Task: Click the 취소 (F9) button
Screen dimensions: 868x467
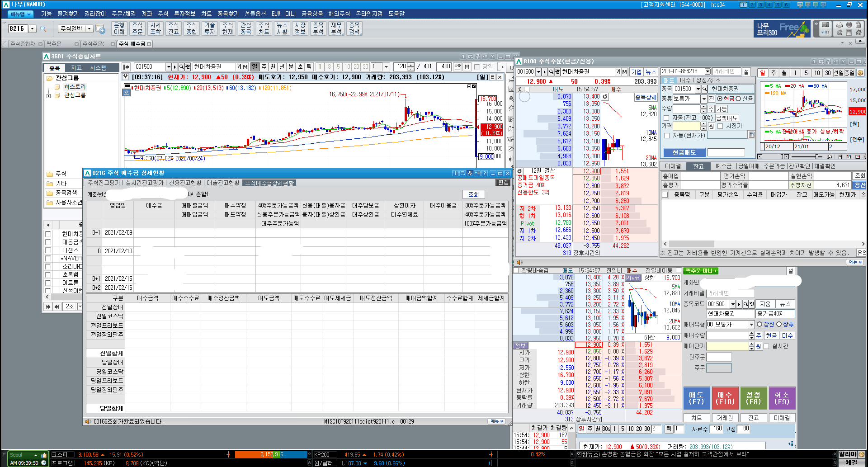Action: (x=782, y=398)
